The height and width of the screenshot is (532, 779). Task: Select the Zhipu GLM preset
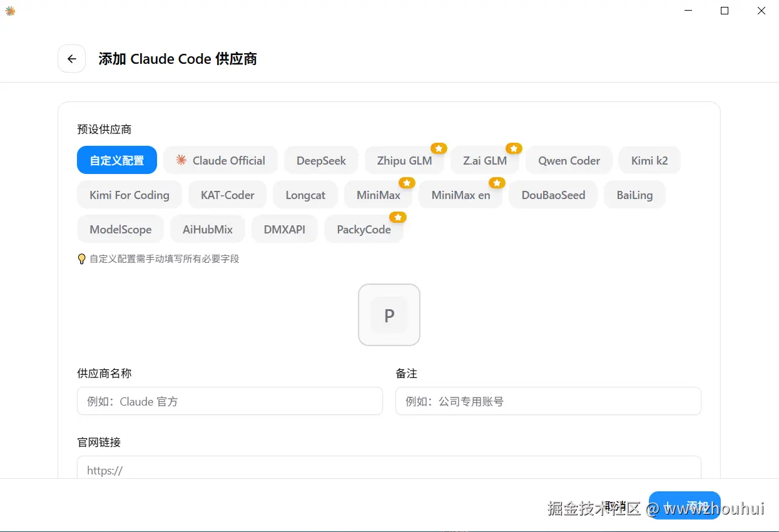pos(404,160)
